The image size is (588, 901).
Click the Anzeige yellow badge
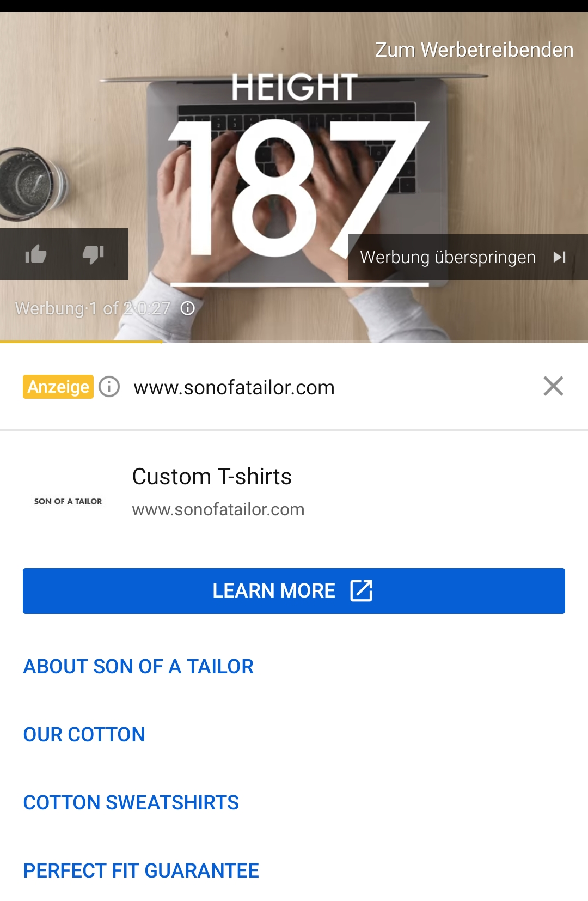click(x=58, y=387)
